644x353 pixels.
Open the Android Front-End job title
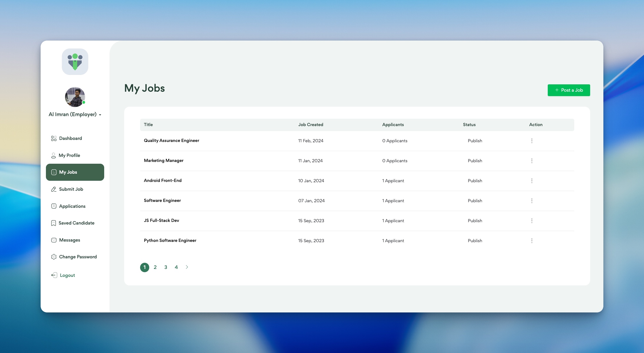pos(162,180)
